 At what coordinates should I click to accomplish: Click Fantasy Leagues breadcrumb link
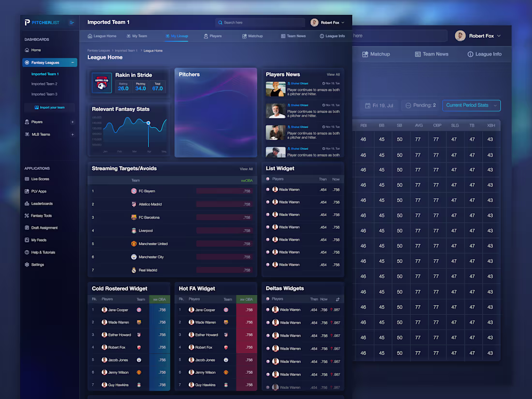click(98, 51)
